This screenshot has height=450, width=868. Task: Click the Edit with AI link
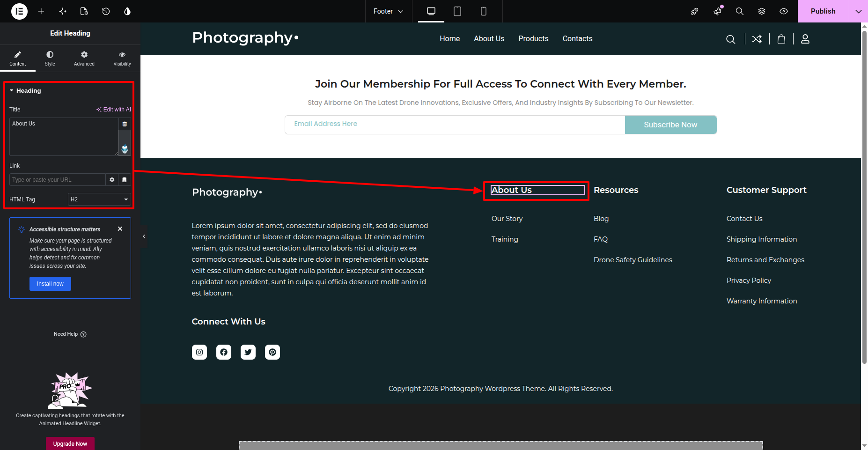coord(114,110)
